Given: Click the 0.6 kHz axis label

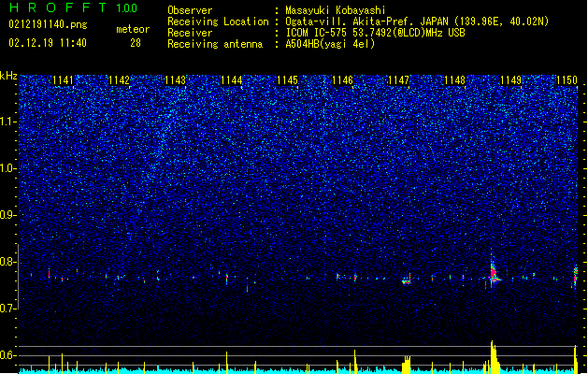Looking at the screenshot, I should 8,355.
